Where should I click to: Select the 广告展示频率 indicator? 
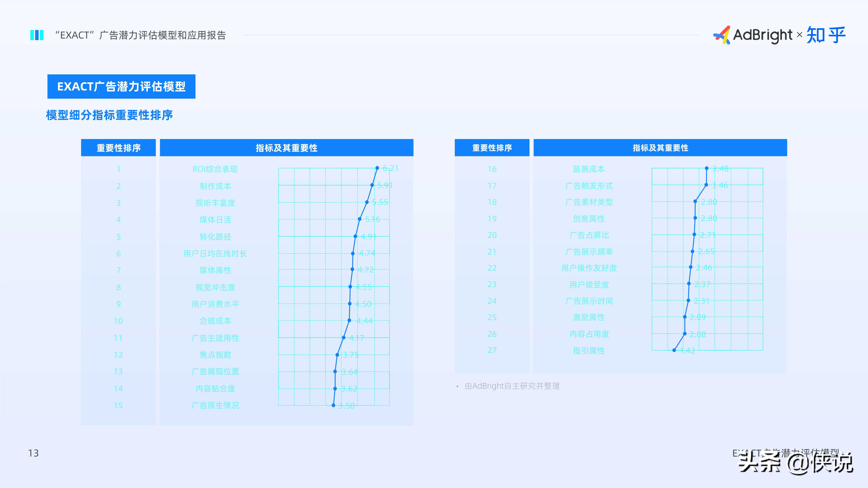coord(589,252)
